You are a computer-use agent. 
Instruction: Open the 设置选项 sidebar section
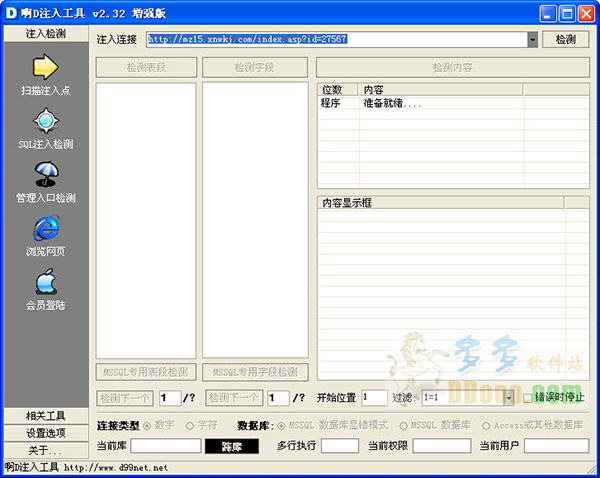(x=46, y=433)
